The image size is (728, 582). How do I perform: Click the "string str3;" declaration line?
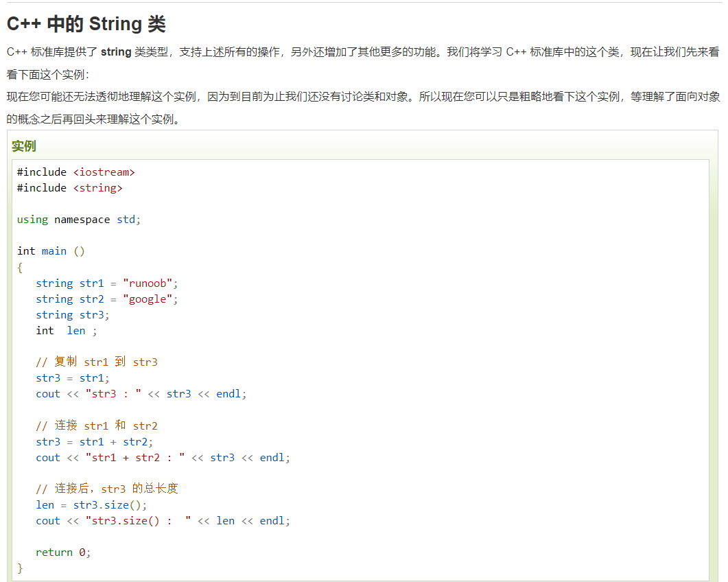[73, 315]
